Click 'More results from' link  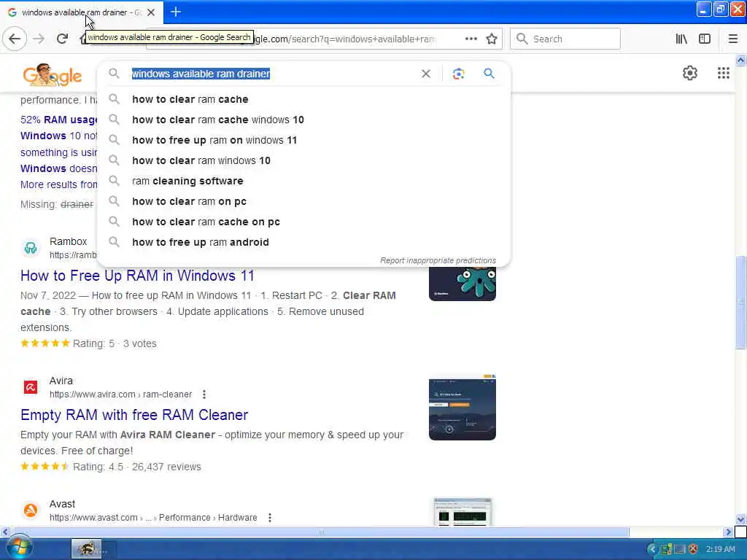(x=58, y=184)
